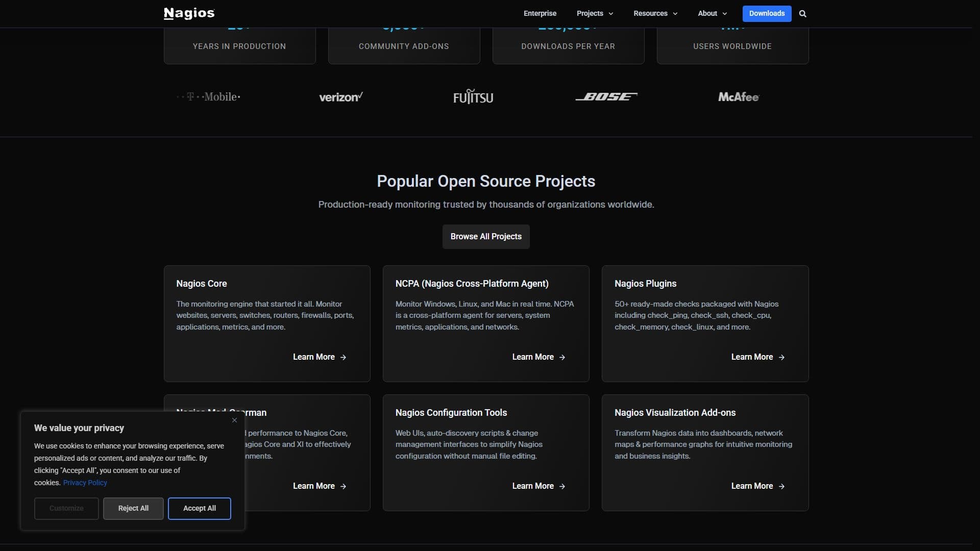Click USERS WORLDWIDE stat card

pos(732,46)
